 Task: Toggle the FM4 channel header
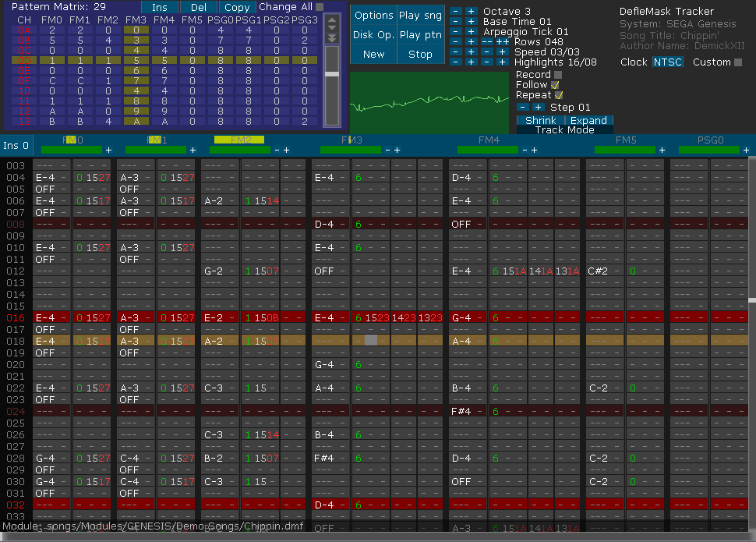tap(489, 140)
